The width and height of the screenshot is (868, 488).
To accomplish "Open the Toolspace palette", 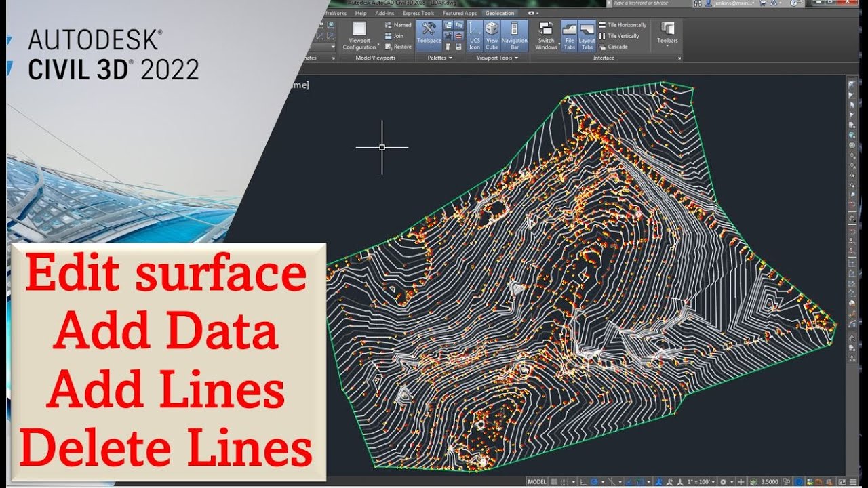I will (429, 35).
